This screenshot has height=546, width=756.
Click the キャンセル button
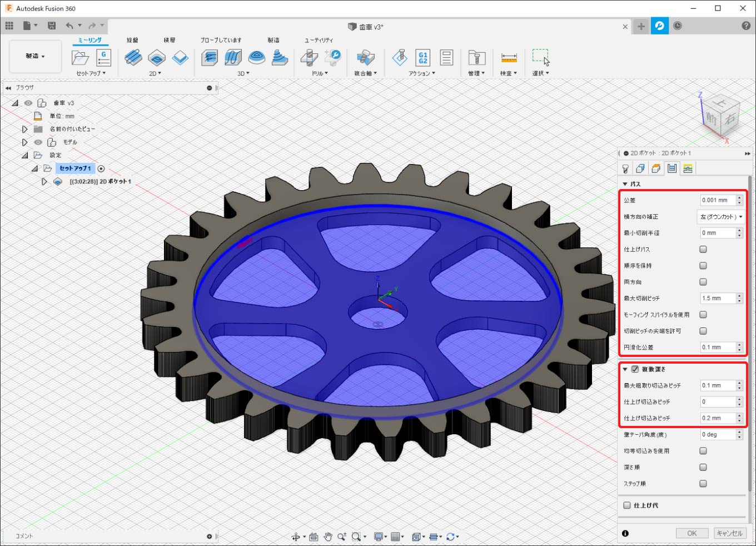click(x=729, y=533)
